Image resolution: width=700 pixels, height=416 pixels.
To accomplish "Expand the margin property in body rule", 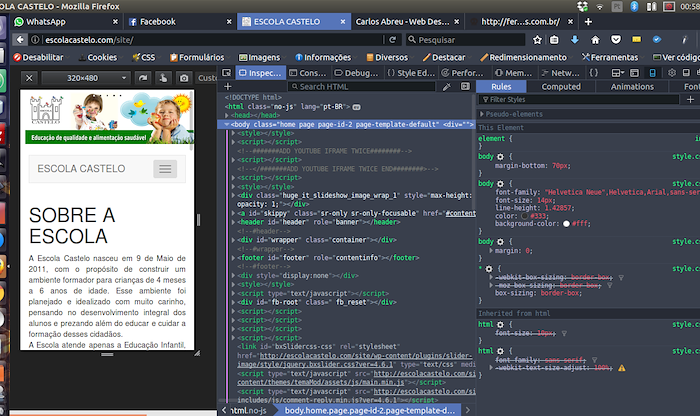I will tap(491, 251).
